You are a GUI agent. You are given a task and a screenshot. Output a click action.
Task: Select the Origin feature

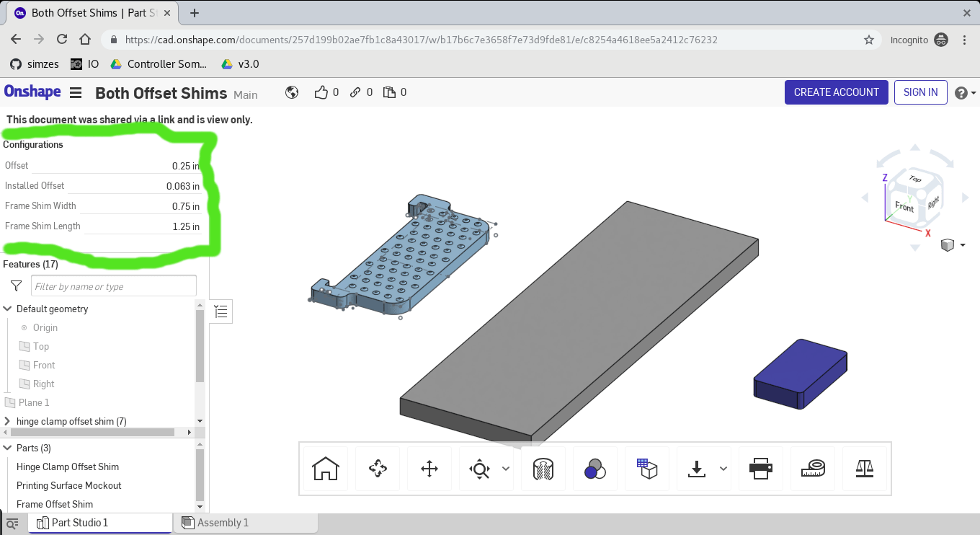45,327
